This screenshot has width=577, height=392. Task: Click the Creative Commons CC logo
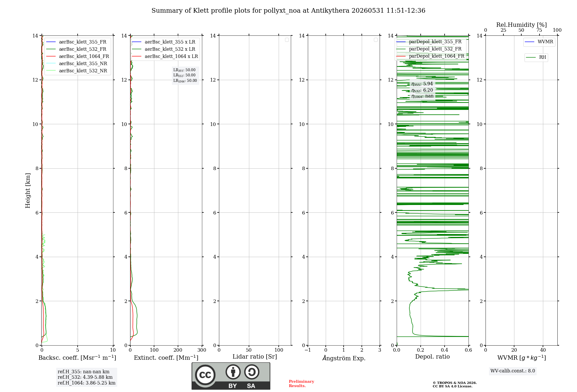(205, 375)
